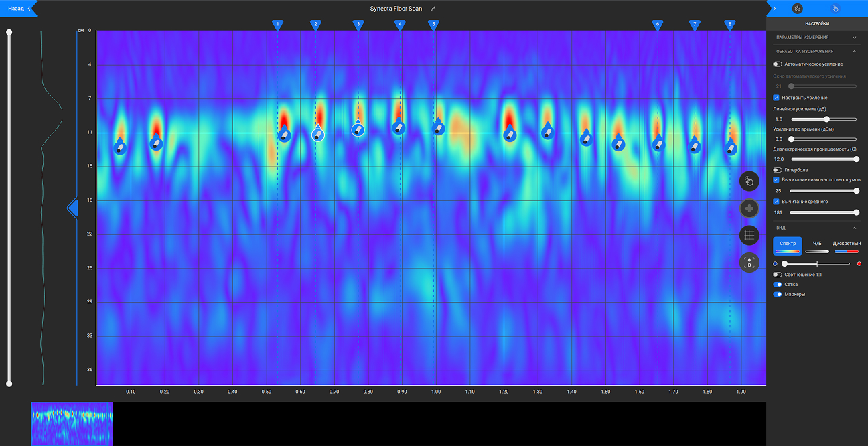This screenshot has height=446, width=868.
Task: Collapse the Вид section
Action: tap(854, 228)
